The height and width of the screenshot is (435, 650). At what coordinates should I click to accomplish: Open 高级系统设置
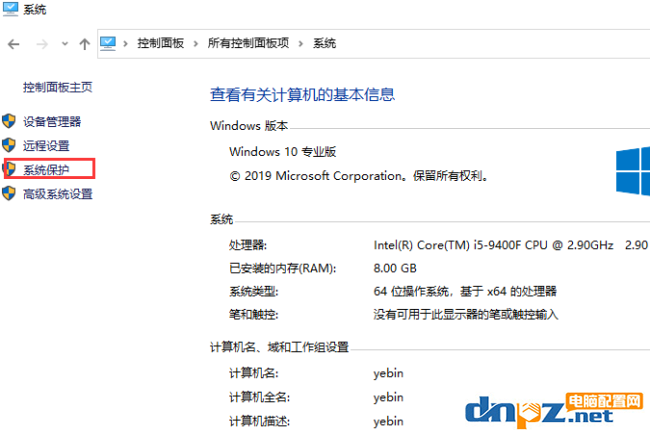pos(58,194)
